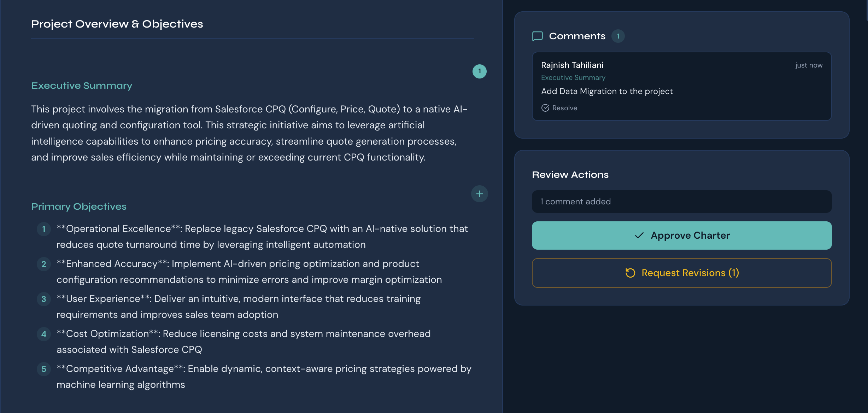
Task: Click the checkmark circle icon beside Resolve
Action: (x=545, y=108)
